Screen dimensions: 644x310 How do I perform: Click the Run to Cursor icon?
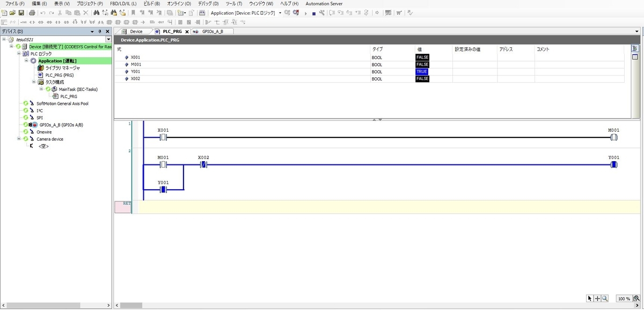pos(357,12)
